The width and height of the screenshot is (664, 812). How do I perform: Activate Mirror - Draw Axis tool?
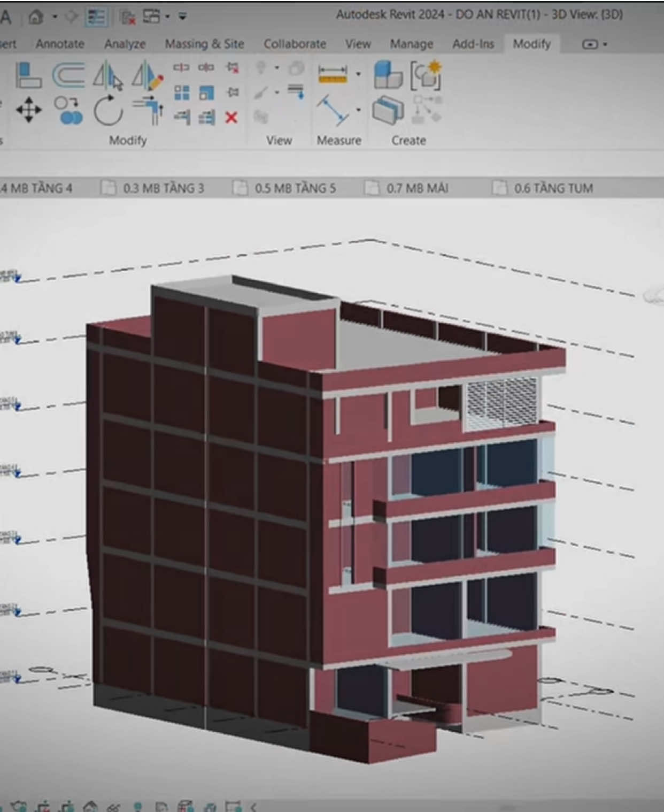[x=148, y=75]
